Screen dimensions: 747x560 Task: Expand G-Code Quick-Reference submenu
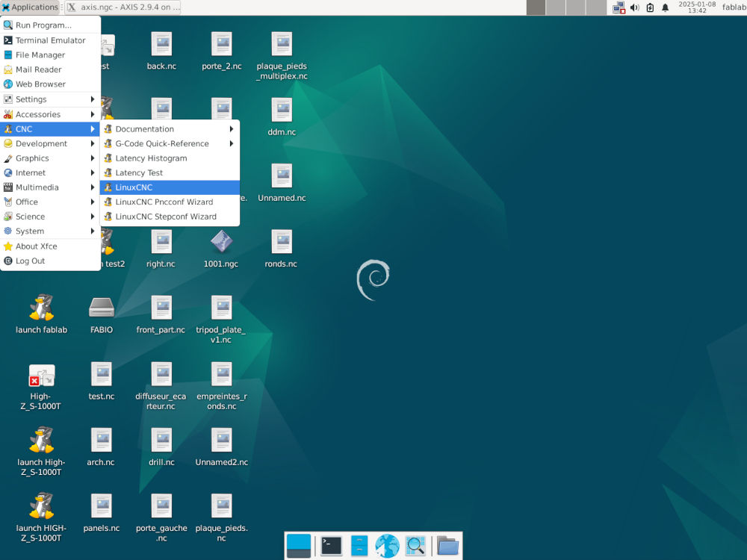[170, 144]
